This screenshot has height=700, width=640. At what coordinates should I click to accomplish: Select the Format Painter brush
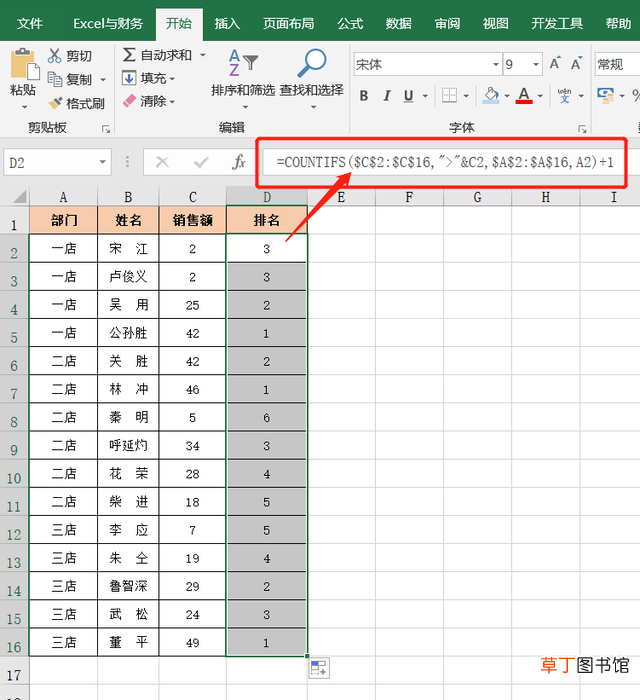click(55, 104)
